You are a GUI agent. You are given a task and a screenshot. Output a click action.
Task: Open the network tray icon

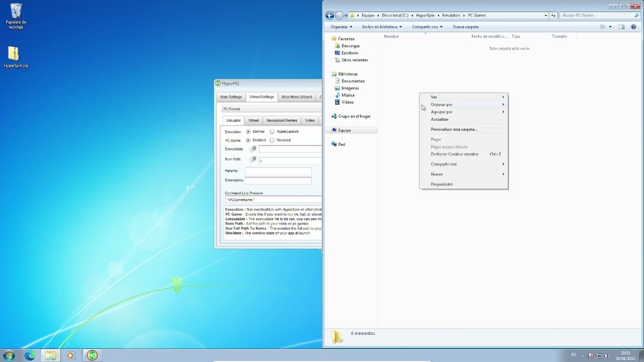[599, 356]
